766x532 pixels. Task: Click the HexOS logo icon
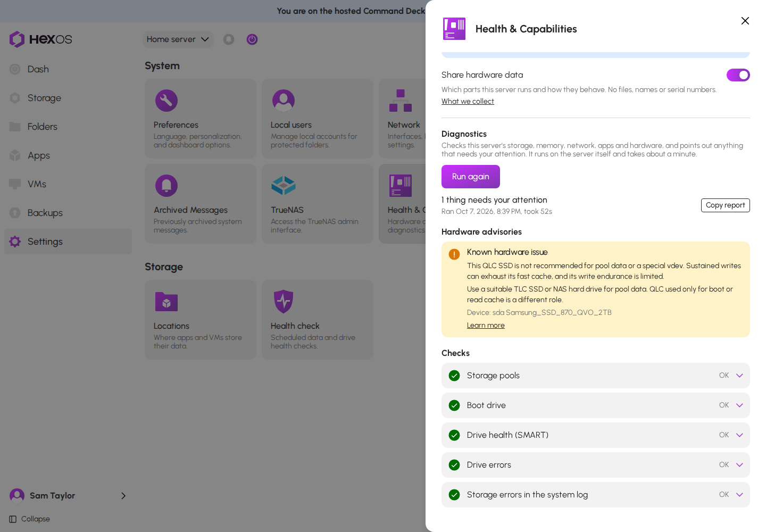17,39
